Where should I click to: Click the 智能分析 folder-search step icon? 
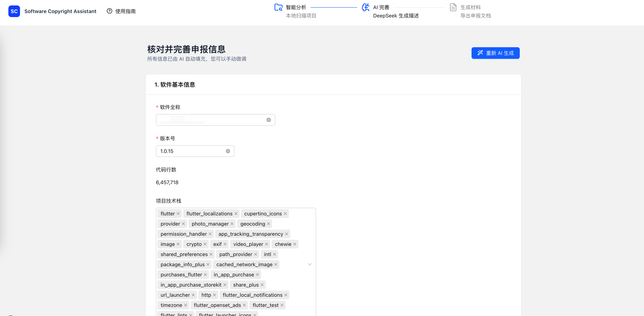(x=278, y=7)
